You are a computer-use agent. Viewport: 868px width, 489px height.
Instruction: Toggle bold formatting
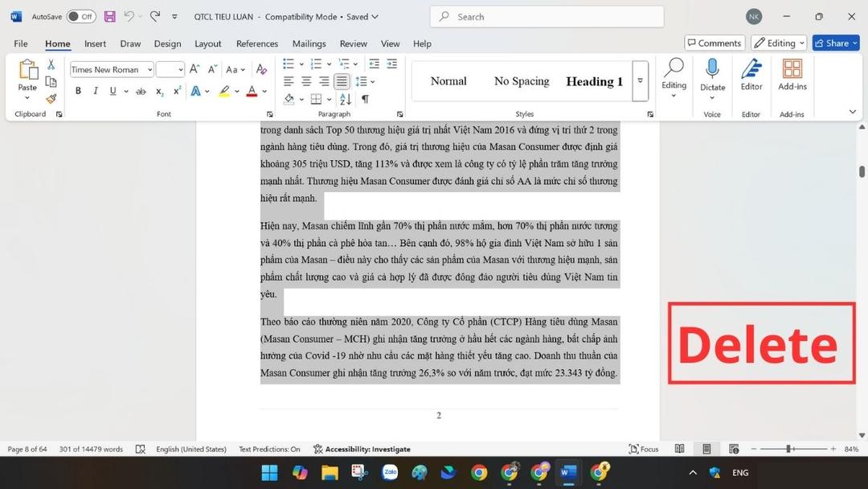[x=78, y=91]
